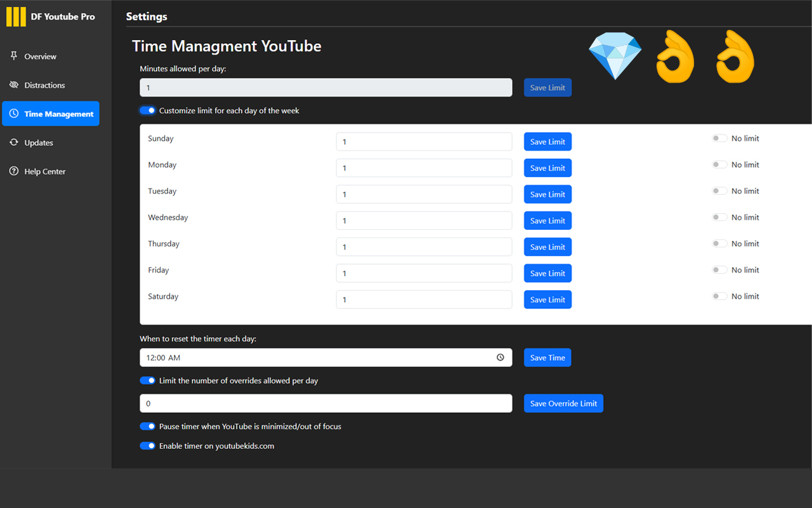Click the Sunday minutes input field
This screenshot has height=508, width=812.
click(x=424, y=142)
